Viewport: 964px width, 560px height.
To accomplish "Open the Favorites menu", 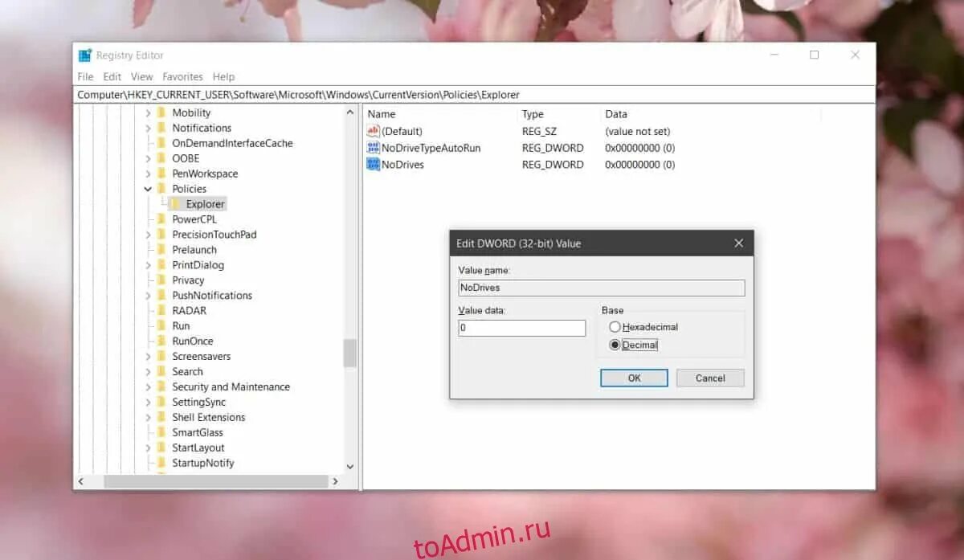I will click(x=182, y=76).
